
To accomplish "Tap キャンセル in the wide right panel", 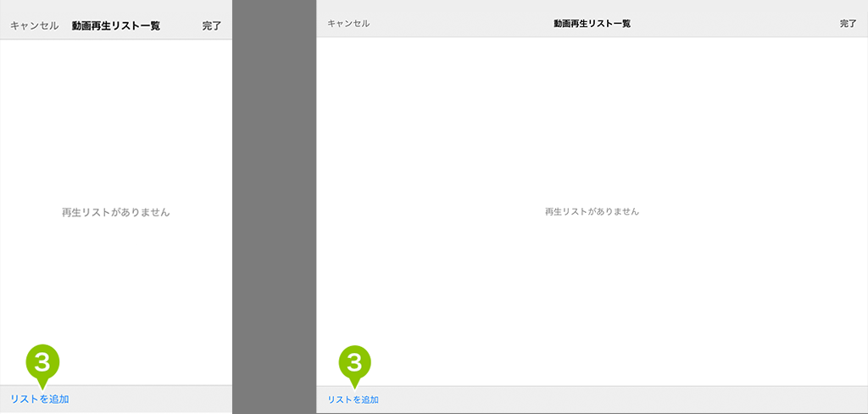I will click(348, 23).
